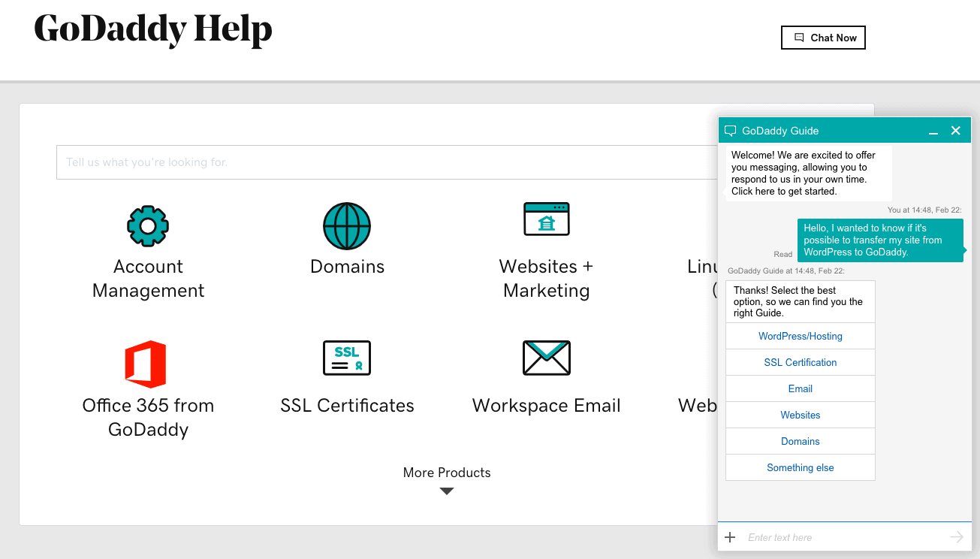Open the Domains text link under the globe

pyautogui.click(x=347, y=267)
